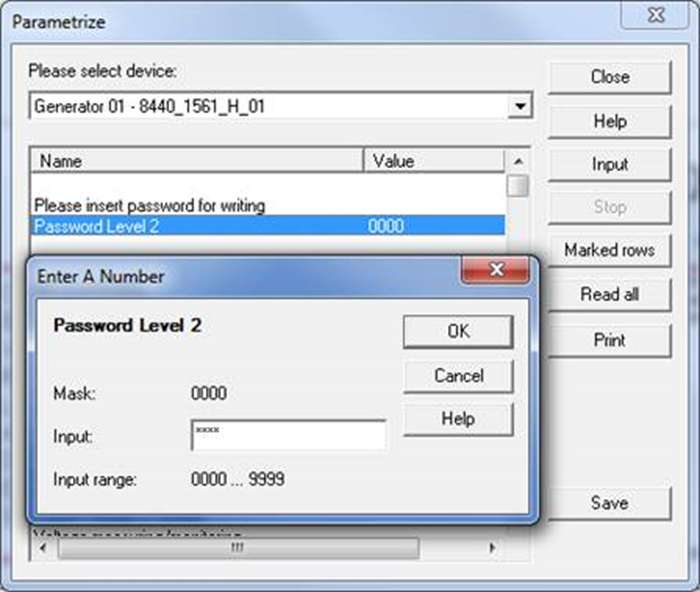Viewport: 700px width, 592px height.
Task: Confirm password with the OK button
Action: pyautogui.click(x=458, y=332)
